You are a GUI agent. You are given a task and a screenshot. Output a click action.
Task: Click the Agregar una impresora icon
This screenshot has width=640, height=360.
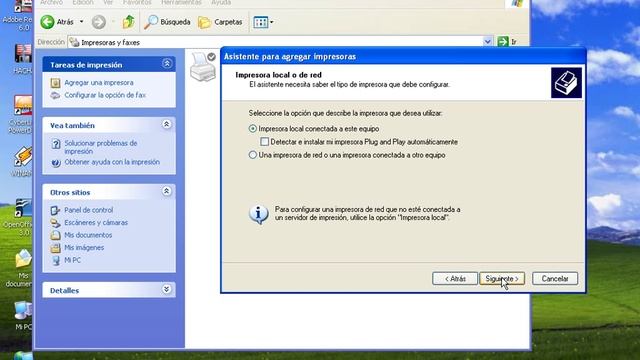pos(55,83)
